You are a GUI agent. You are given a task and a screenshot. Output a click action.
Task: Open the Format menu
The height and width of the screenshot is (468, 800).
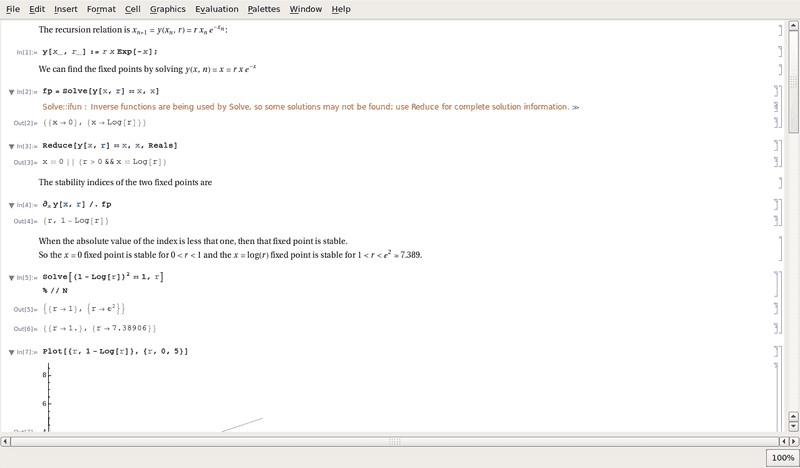tap(101, 9)
